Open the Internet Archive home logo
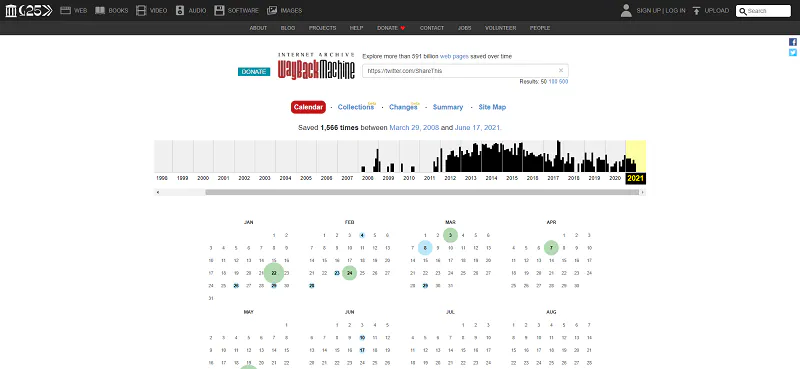 coord(11,10)
